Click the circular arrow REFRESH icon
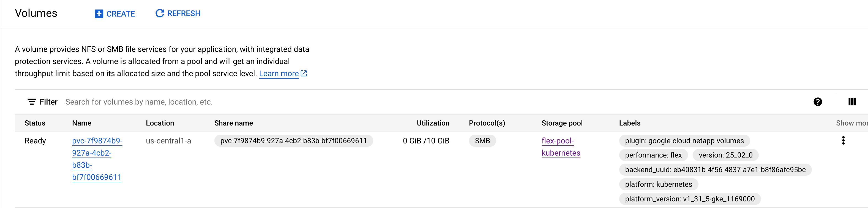This screenshot has height=208, width=868. tap(160, 13)
